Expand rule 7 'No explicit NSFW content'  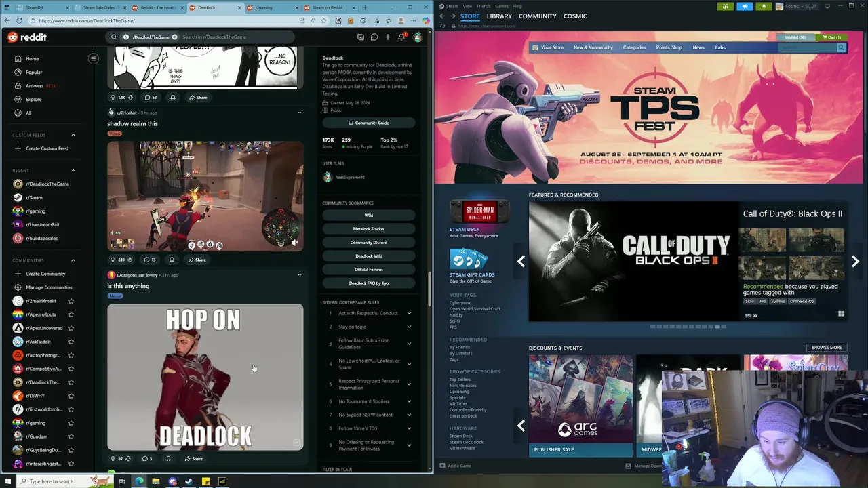point(409,415)
